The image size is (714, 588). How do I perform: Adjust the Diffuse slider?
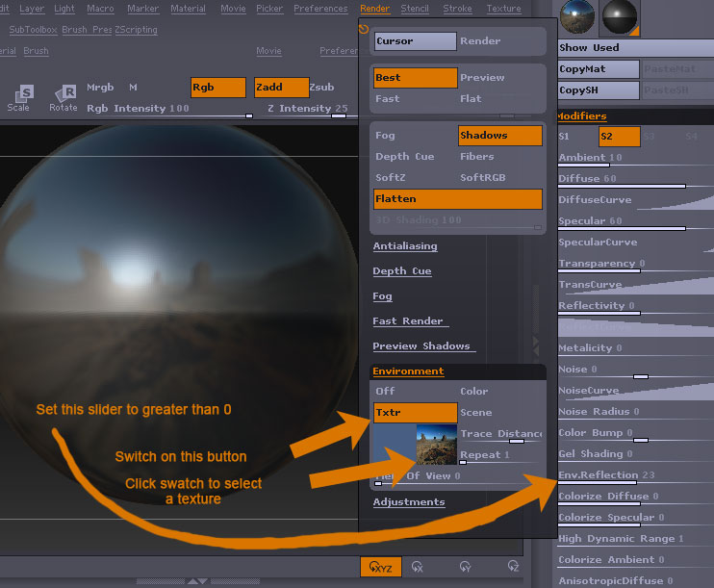pyautogui.click(x=636, y=180)
